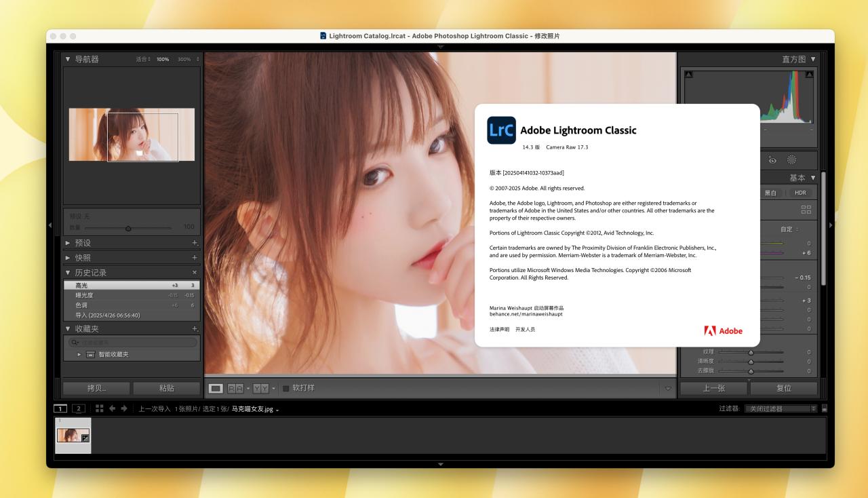Select the 曝光度 history step
The width and height of the screenshot is (868, 498).
(x=132, y=295)
